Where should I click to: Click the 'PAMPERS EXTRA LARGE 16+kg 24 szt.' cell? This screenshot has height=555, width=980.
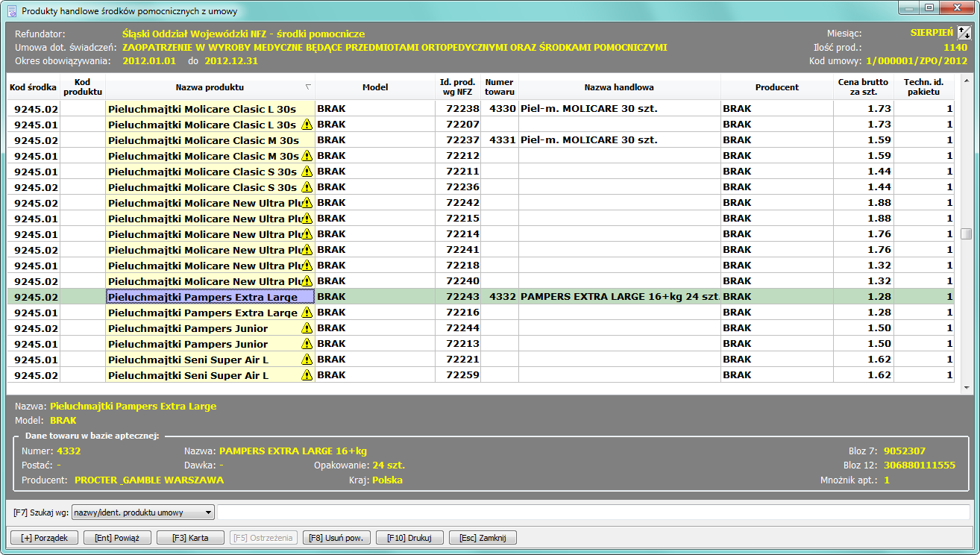[620, 297]
